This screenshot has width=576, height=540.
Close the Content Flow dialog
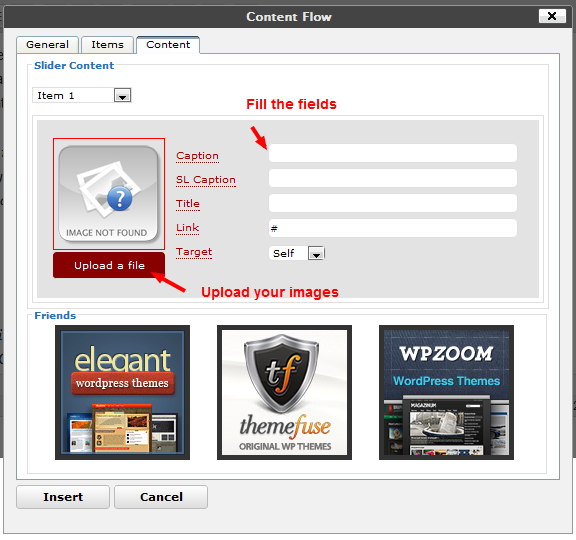(x=552, y=16)
